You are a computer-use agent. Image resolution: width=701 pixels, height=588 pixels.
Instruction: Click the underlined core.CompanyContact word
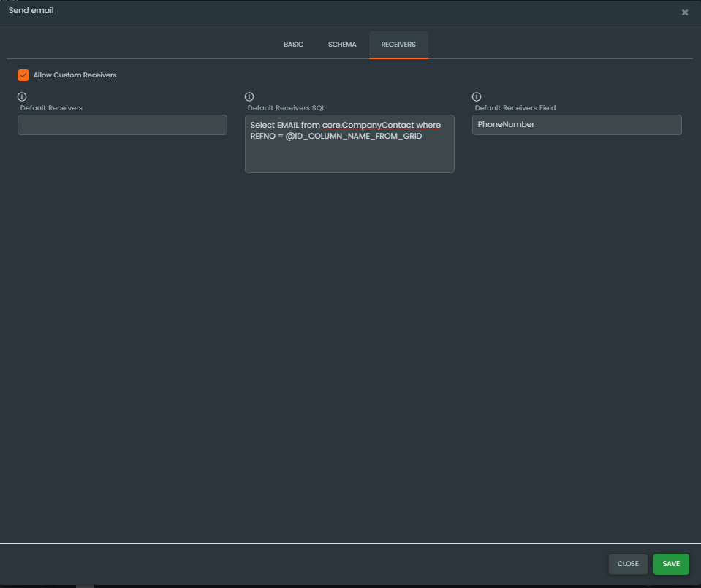tap(368, 126)
